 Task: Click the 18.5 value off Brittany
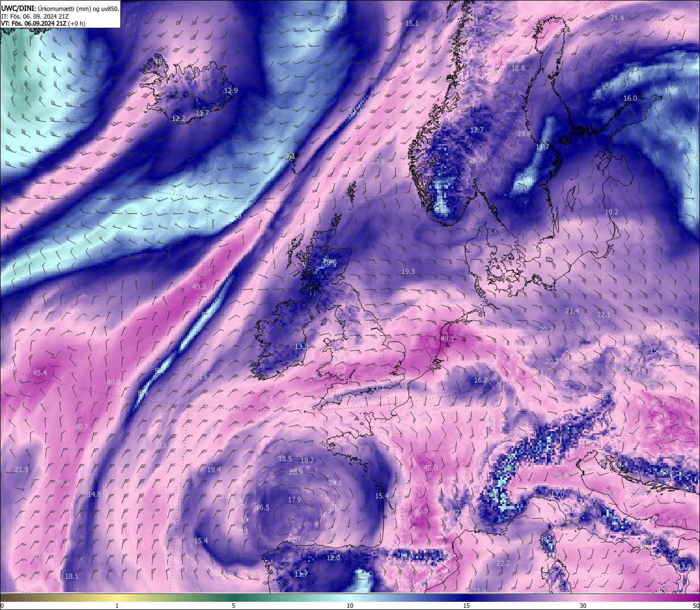click(285, 458)
